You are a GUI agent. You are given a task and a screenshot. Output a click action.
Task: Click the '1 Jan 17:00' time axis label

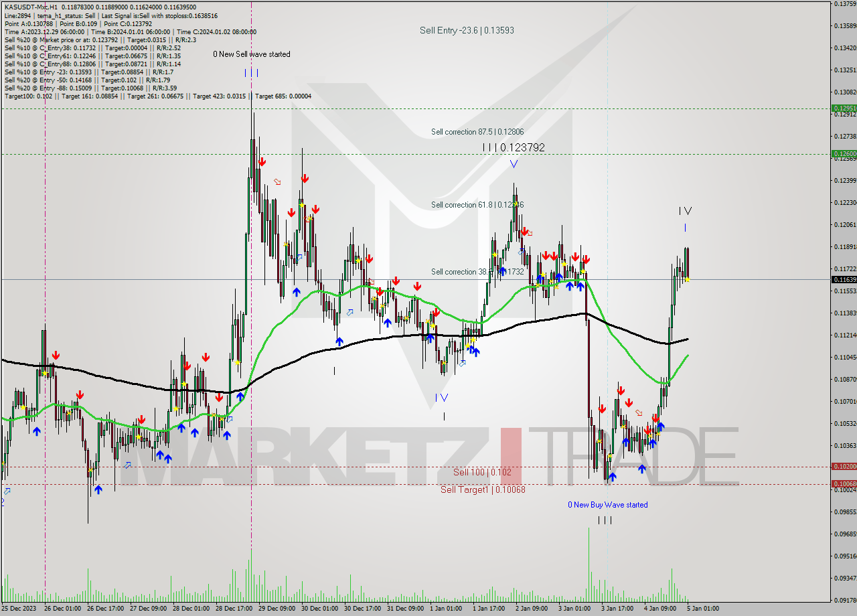click(x=489, y=609)
